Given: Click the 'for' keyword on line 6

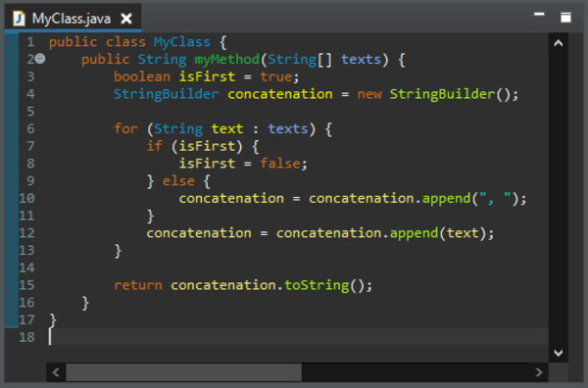Looking at the screenshot, I should pos(126,129).
